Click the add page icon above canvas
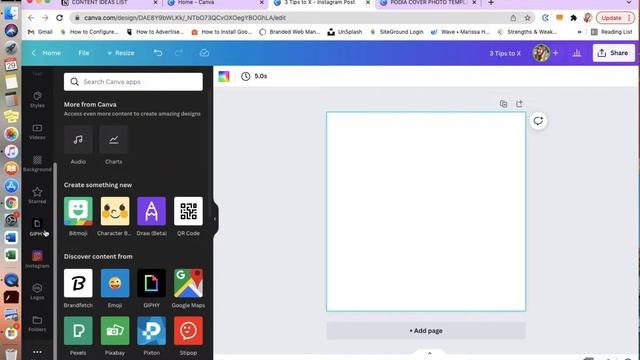 [x=519, y=104]
